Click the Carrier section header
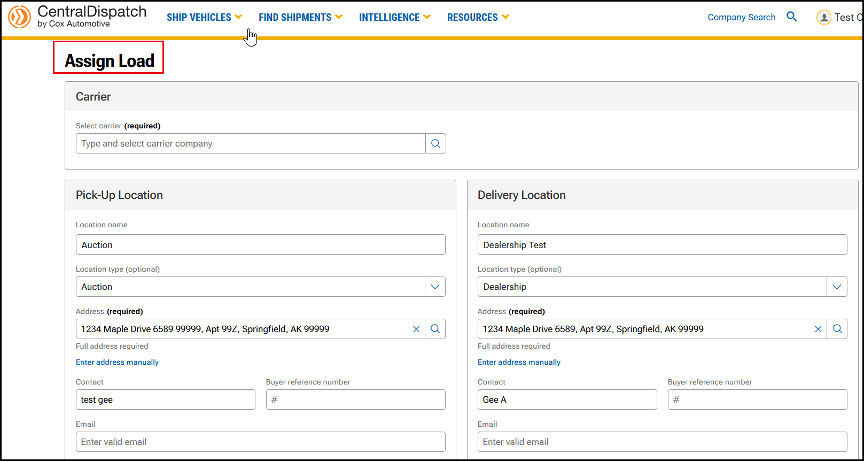The image size is (864, 462). point(461,96)
